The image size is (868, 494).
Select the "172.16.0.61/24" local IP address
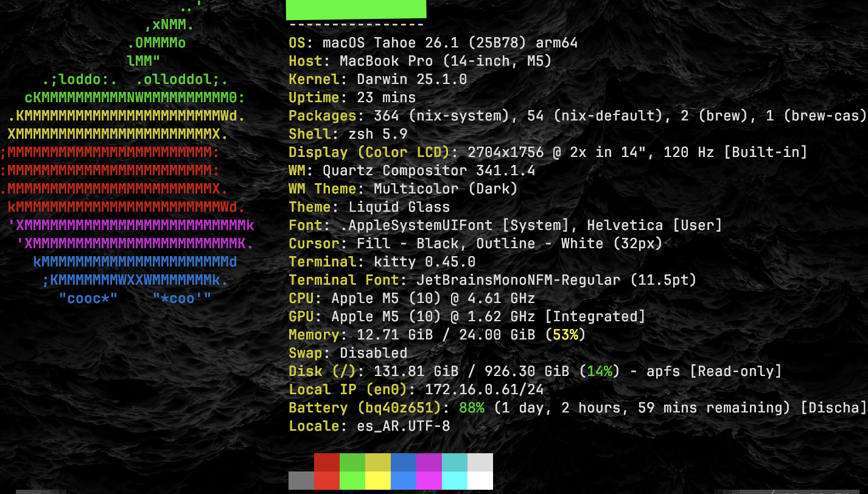pyautogui.click(x=485, y=389)
